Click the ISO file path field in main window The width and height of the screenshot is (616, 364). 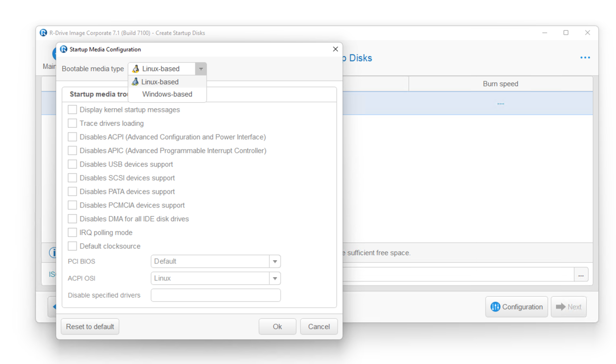pyautogui.click(x=458, y=275)
